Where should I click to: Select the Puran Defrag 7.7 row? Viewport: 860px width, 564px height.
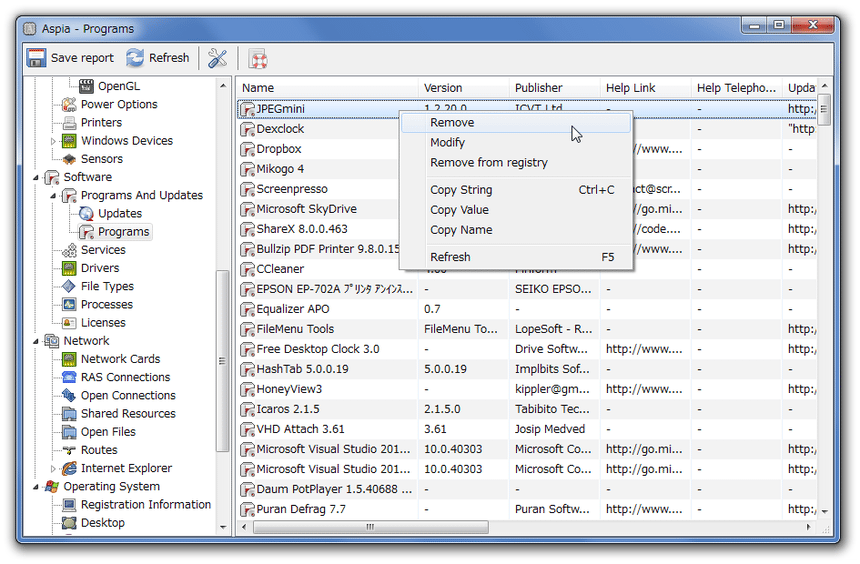tap(527, 510)
